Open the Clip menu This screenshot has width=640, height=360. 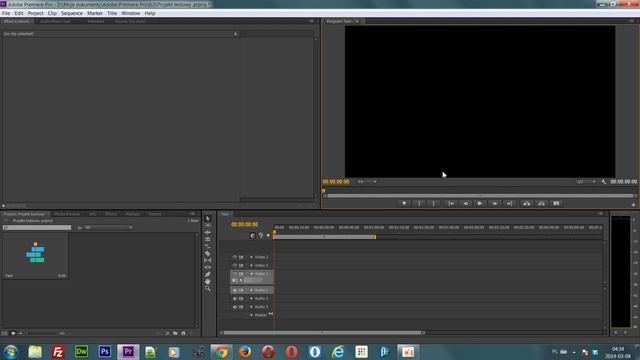pos(52,13)
